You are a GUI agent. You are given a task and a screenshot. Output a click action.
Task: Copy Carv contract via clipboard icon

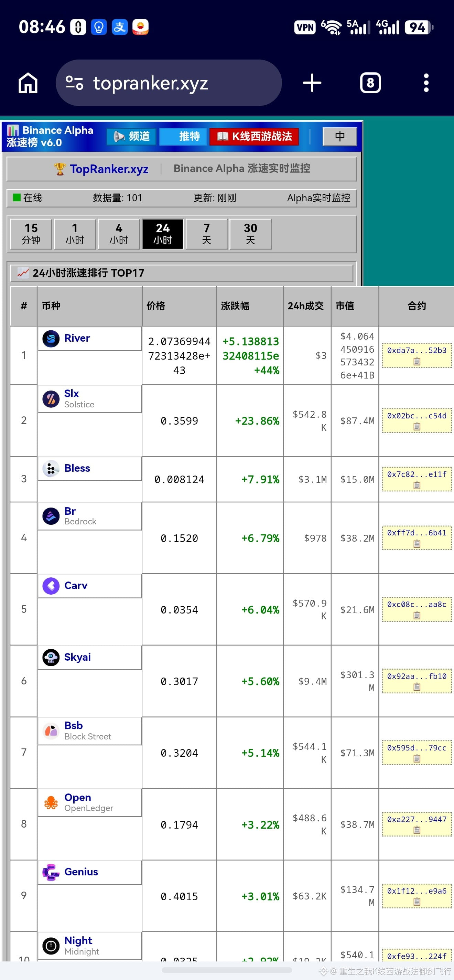[417, 615]
